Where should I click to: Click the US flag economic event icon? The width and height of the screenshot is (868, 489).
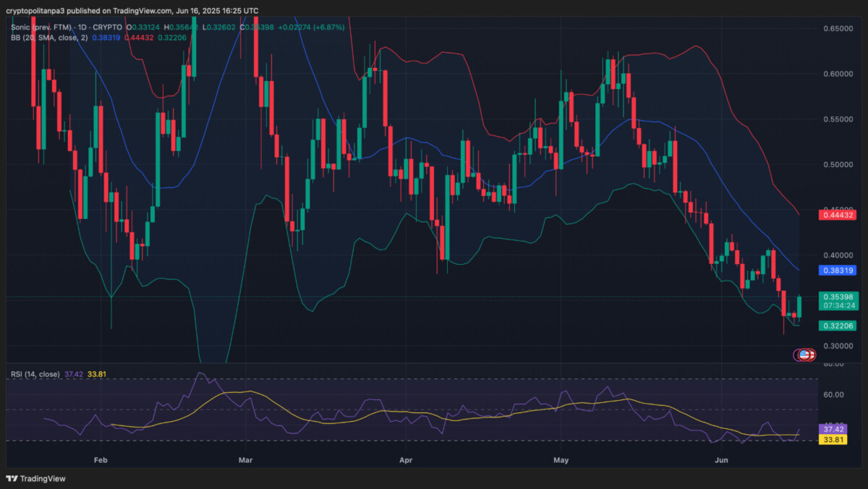coord(804,354)
